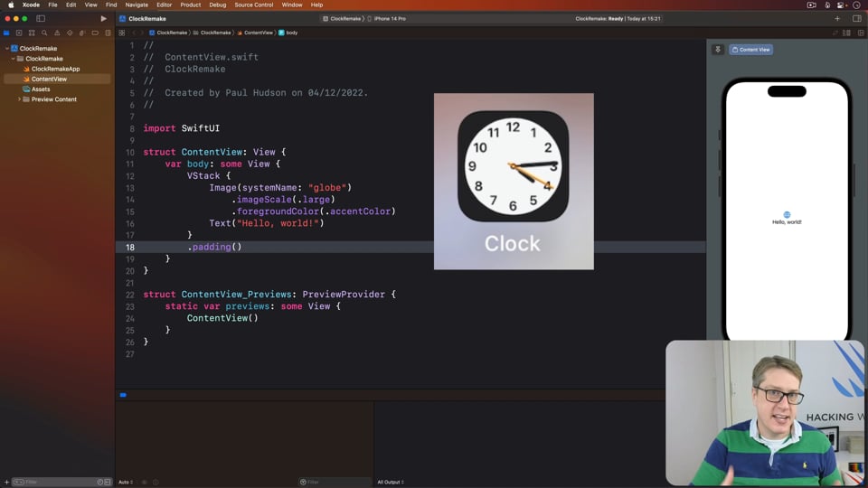Viewport: 868px width, 488px height.
Task: Open the Xcode menu
Action: (31, 5)
